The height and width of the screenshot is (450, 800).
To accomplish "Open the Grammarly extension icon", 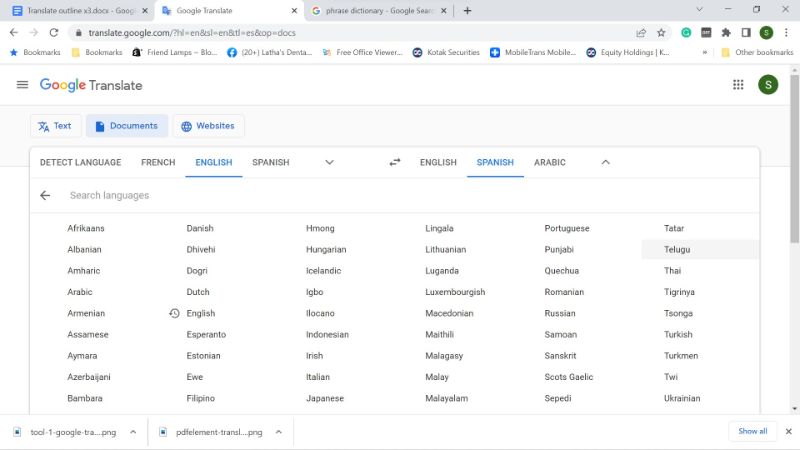I will [x=686, y=33].
